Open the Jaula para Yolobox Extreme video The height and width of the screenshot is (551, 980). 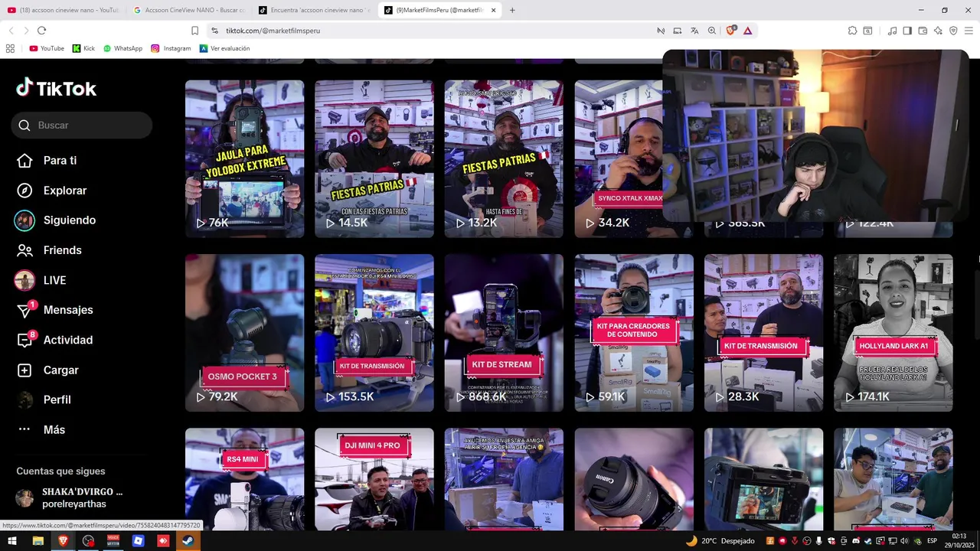tap(244, 159)
